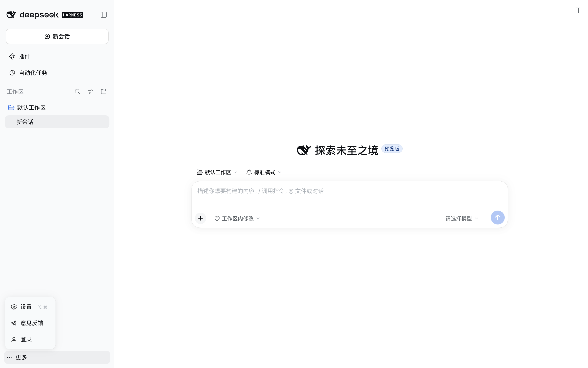
Task: Choose 意见反馈 feedback menu entry
Action: (x=30, y=323)
